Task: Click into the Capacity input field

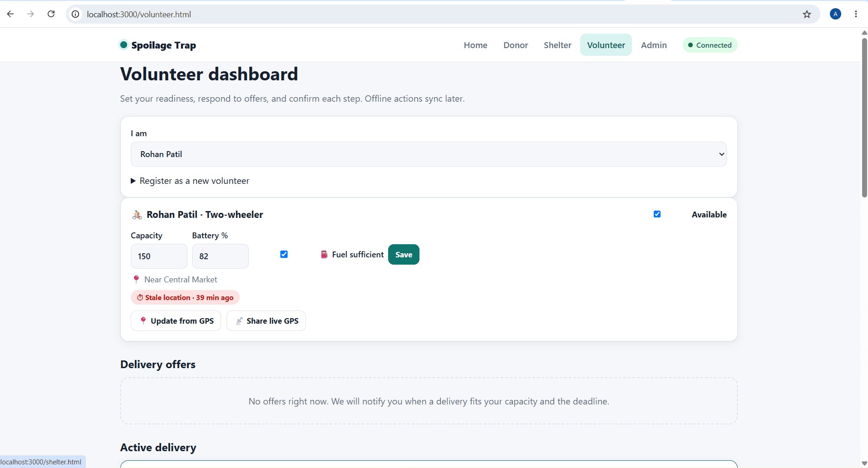Action: [x=159, y=256]
